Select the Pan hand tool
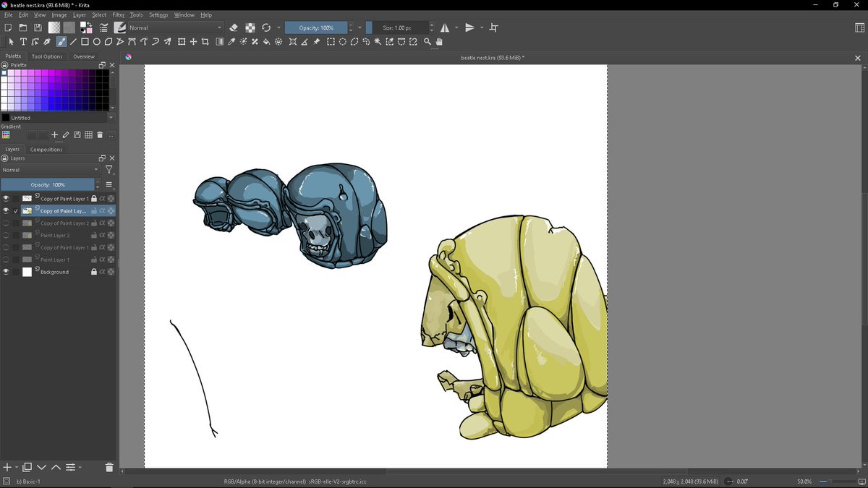This screenshot has height=488, width=868. [439, 42]
